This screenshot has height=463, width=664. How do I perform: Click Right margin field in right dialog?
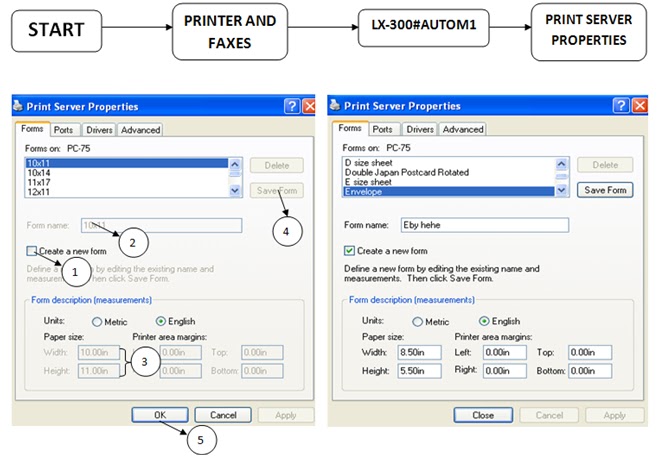point(505,371)
